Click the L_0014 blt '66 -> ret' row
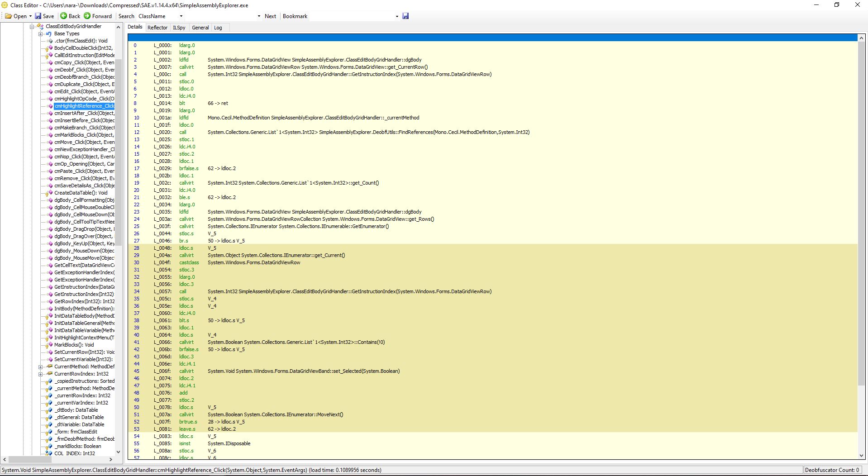Viewport: 868px width, 476px height. [492, 103]
